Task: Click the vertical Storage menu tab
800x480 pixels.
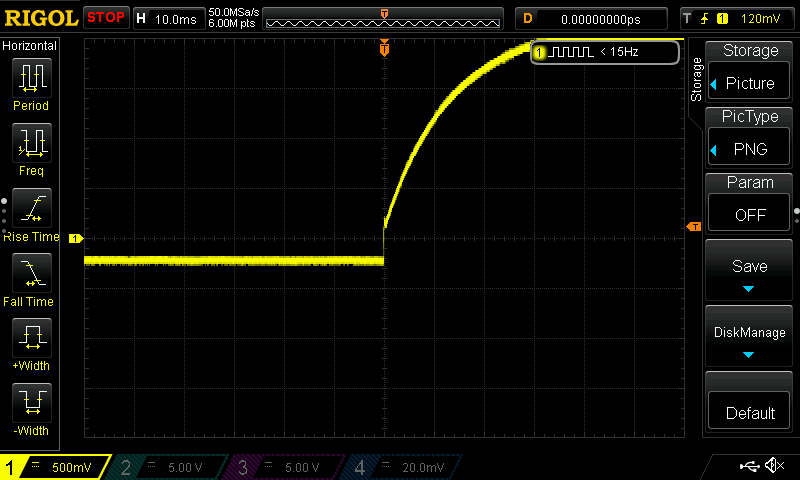Action: (x=696, y=80)
